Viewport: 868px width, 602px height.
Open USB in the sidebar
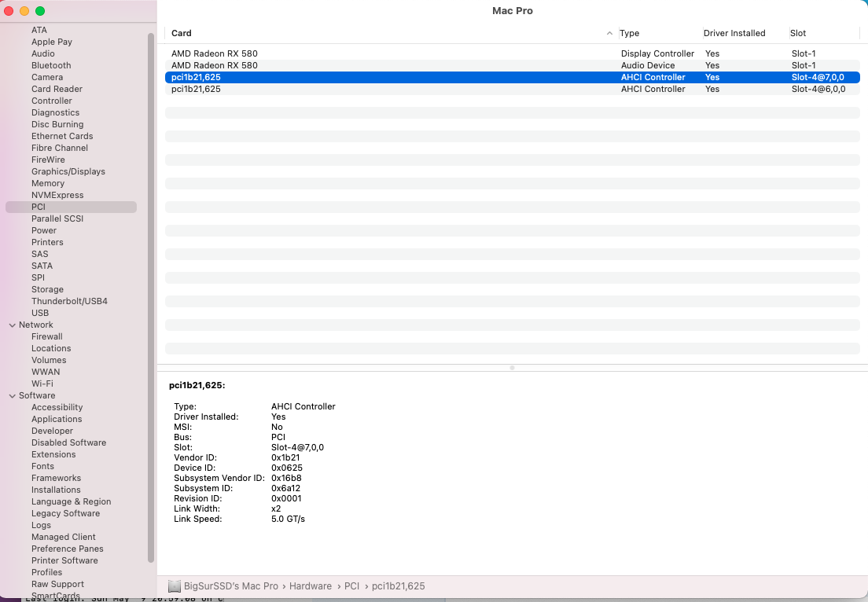pos(40,313)
